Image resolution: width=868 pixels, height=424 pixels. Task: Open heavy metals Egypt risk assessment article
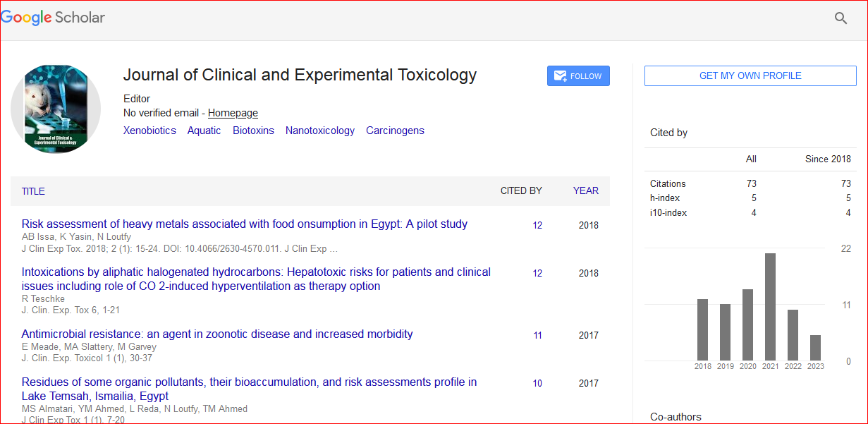pyautogui.click(x=244, y=224)
